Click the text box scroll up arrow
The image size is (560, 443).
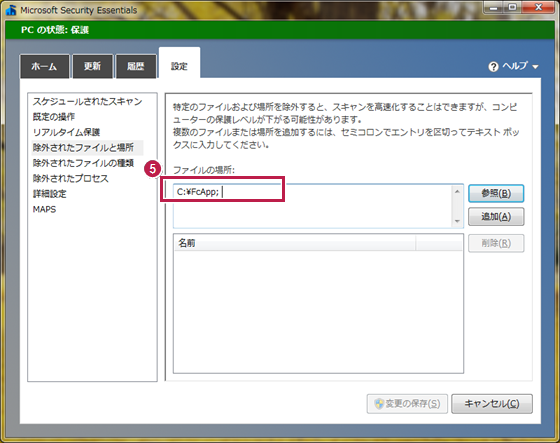click(x=457, y=191)
